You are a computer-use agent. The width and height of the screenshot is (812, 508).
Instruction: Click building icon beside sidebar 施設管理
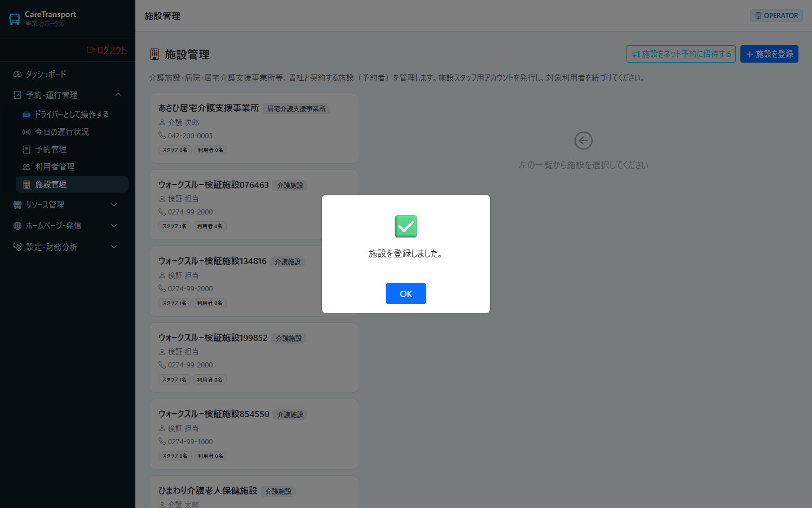pyautogui.click(x=27, y=184)
